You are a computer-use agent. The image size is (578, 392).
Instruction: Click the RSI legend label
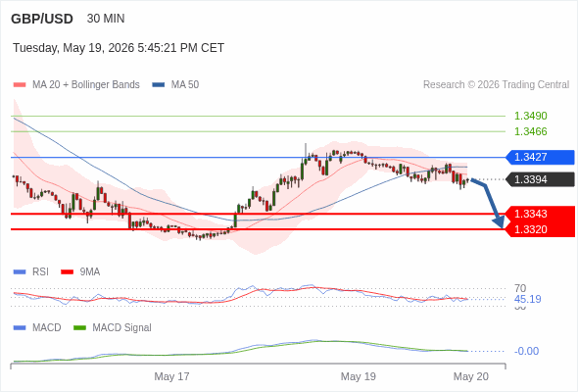tap(40, 272)
